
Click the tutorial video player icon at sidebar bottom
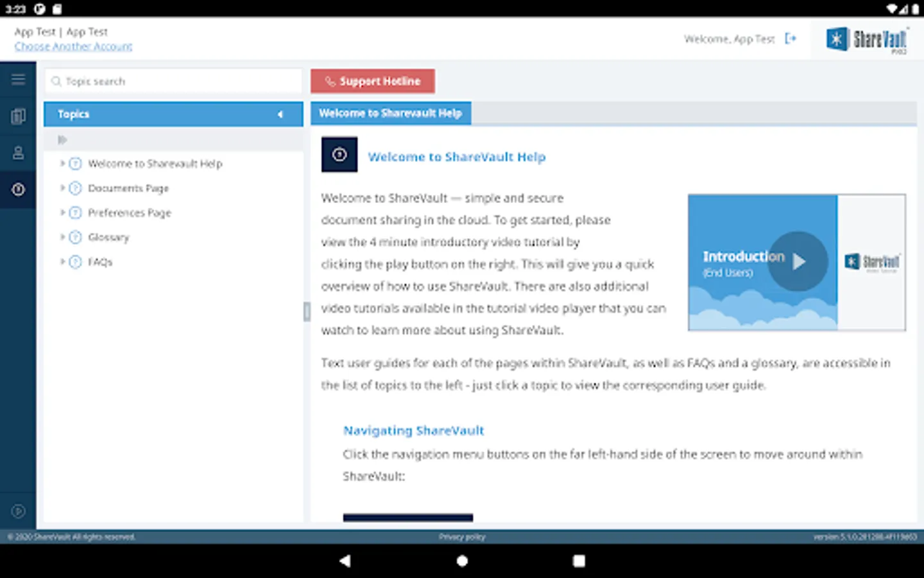(x=18, y=511)
